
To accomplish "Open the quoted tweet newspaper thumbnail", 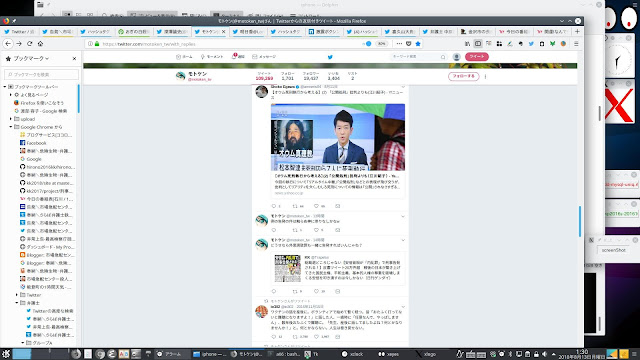I will coord(287,268).
